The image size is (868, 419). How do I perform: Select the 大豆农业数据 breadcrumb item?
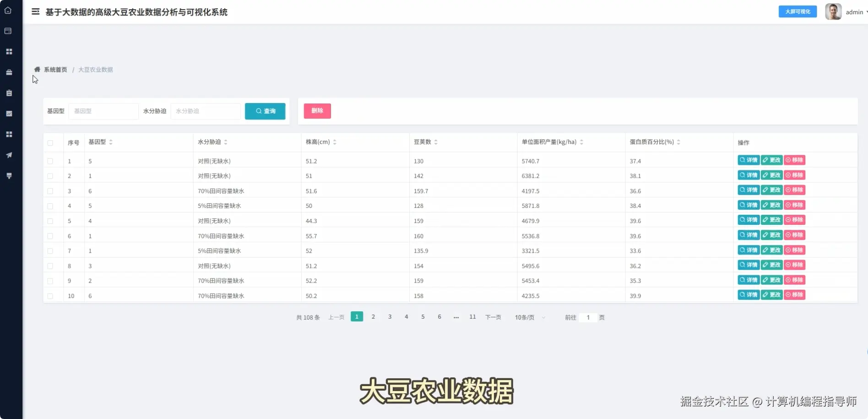(x=95, y=69)
